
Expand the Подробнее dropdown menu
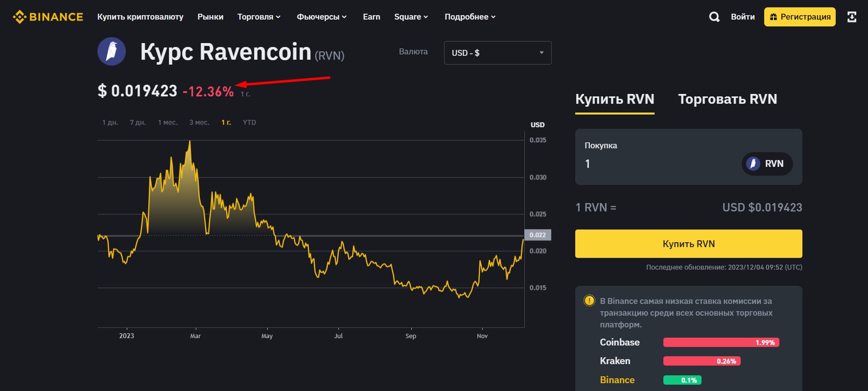[470, 17]
